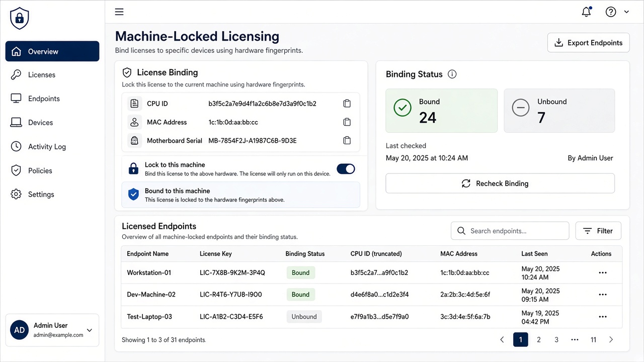
Task: Open the Overview sidebar item
Action: click(x=52, y=51)
